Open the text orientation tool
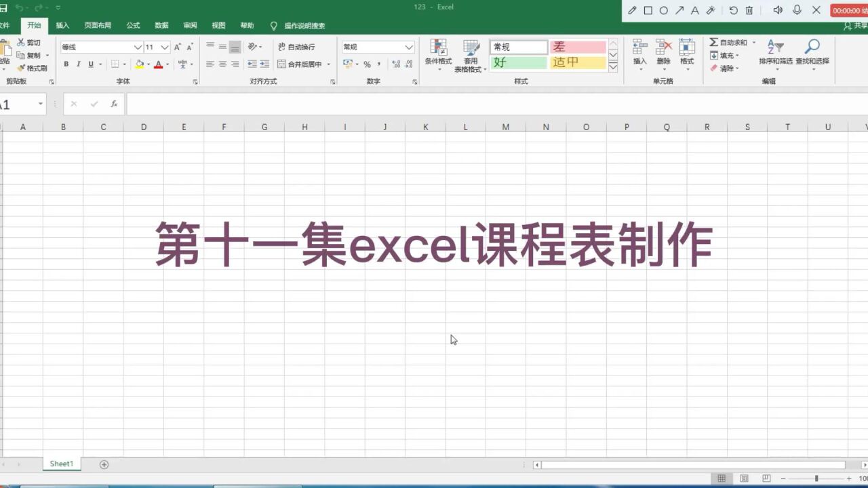 click(x=253, y=47)
